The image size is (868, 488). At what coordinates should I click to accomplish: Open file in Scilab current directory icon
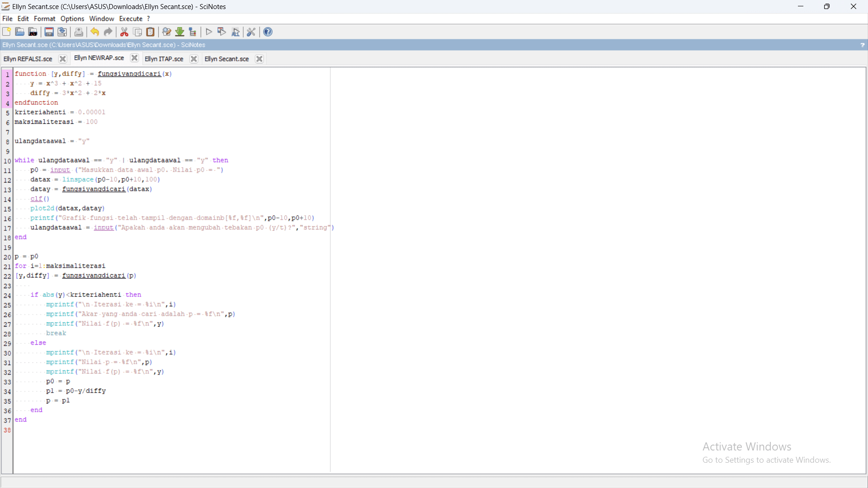[33, 32]
